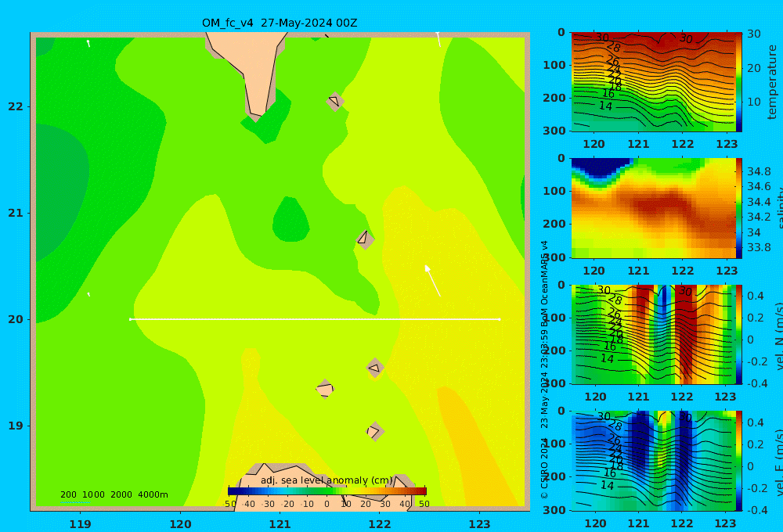The height and width of the screenshot is (532, 783).
Task: Click the 50 tick at the anomaly color bar's right end
Action: point(424,504)
